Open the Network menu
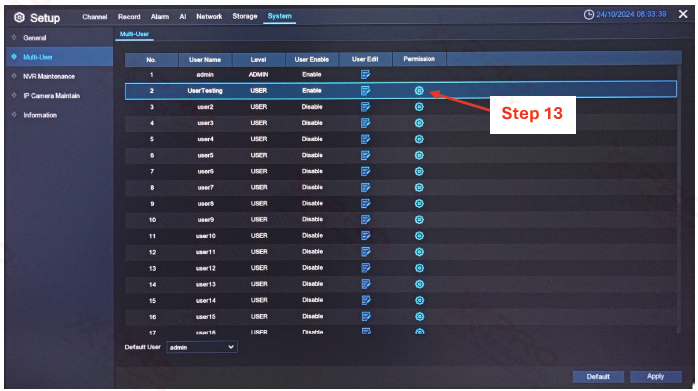 [209, 16]
